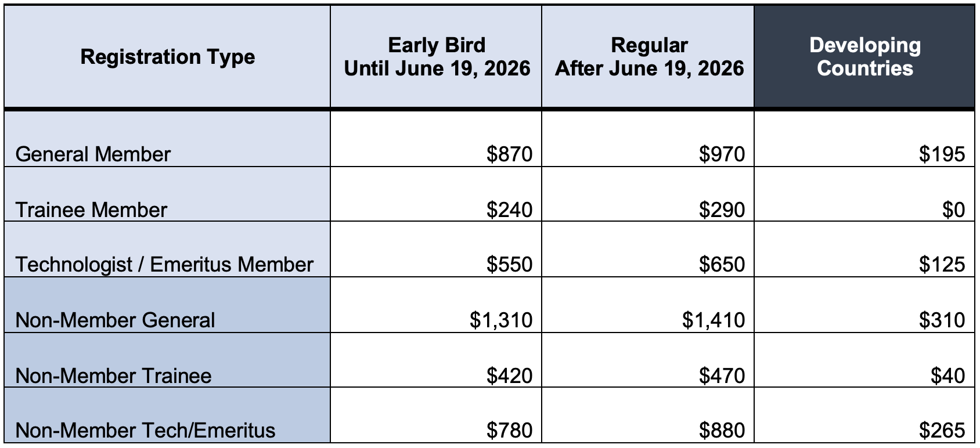Click the Regular After June 19 header
The image size is (980, 448).
(649, 57)
